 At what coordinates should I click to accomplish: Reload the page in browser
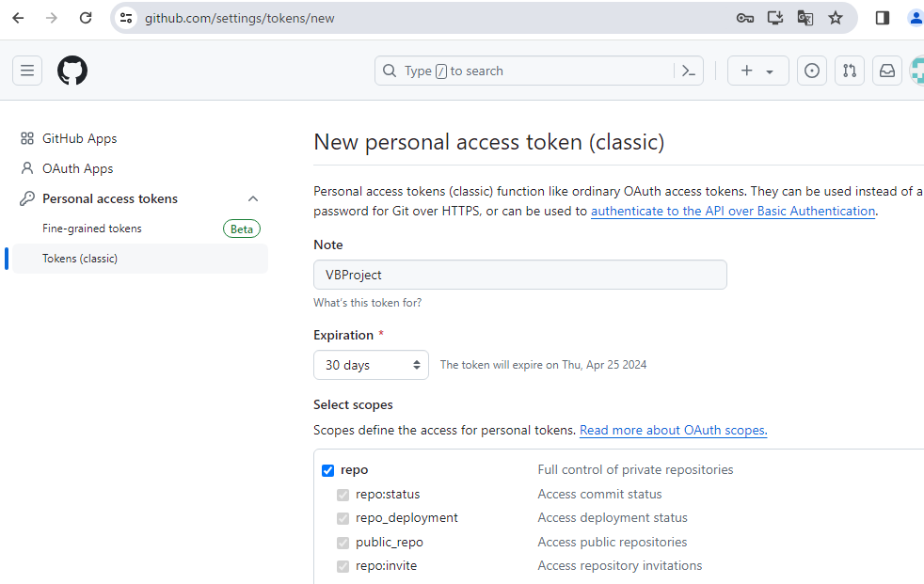pos(86,18)
